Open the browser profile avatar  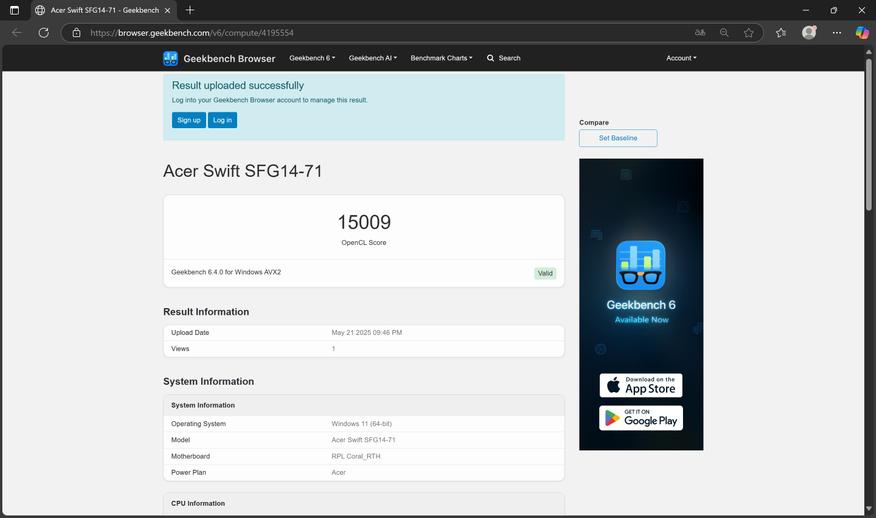[809, 32]
